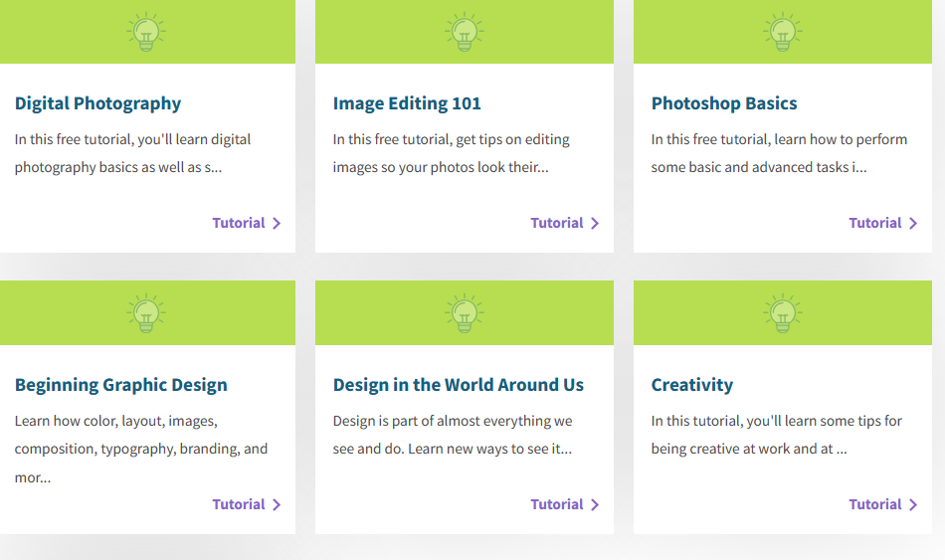Select the Photoshop Basics heading
The width and height of the screenshot is (945, 560).
coord(724,103)
